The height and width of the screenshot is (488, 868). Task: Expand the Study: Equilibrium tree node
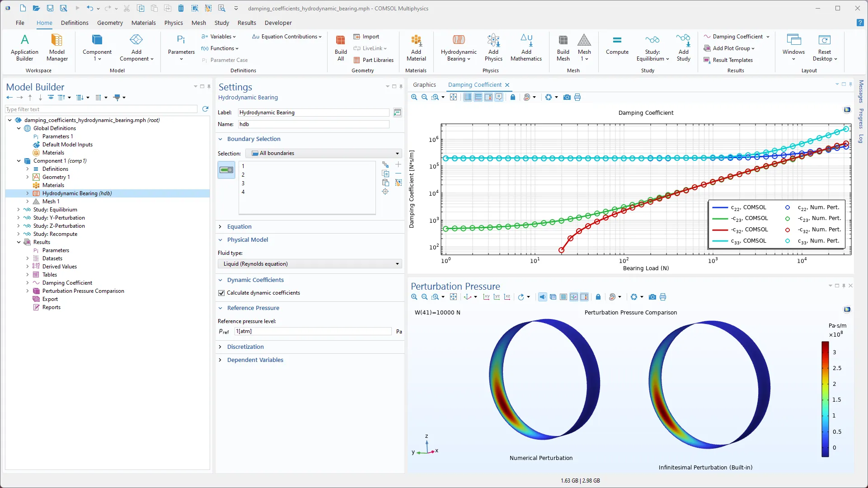pyautogui.click(x=19, y=210)
